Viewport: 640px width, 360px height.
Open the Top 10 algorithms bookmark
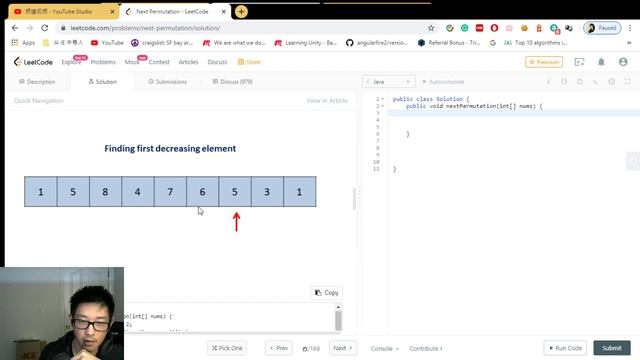[536, 42]
